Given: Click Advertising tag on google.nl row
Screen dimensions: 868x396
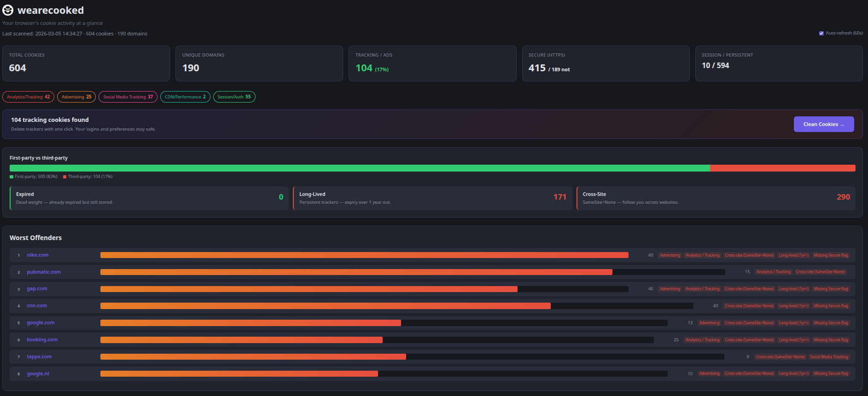Looking at the screenshot, I should pyautogui.click(x=709, y=373).
